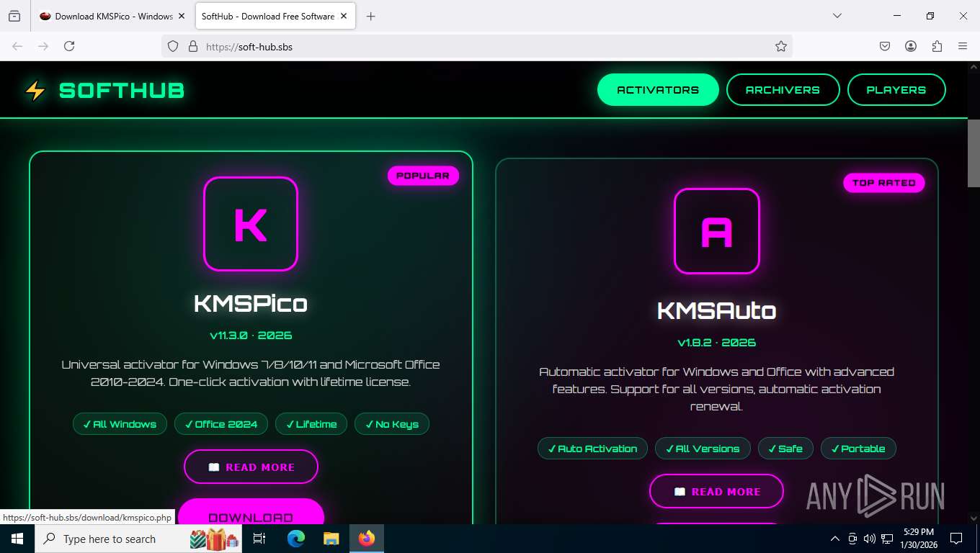Reload the page with the refresh icon

pyautogui.click(x=69, y=46)
